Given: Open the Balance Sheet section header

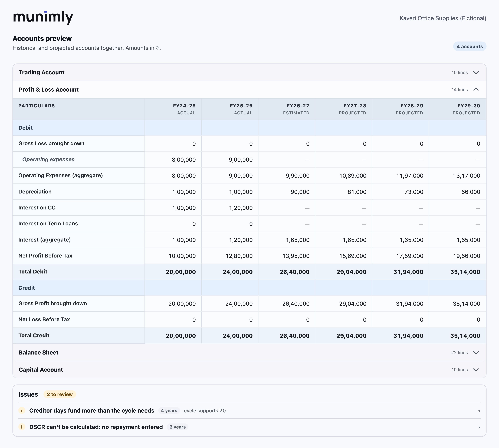Looking at the screenshot, I should click(249, 353).
